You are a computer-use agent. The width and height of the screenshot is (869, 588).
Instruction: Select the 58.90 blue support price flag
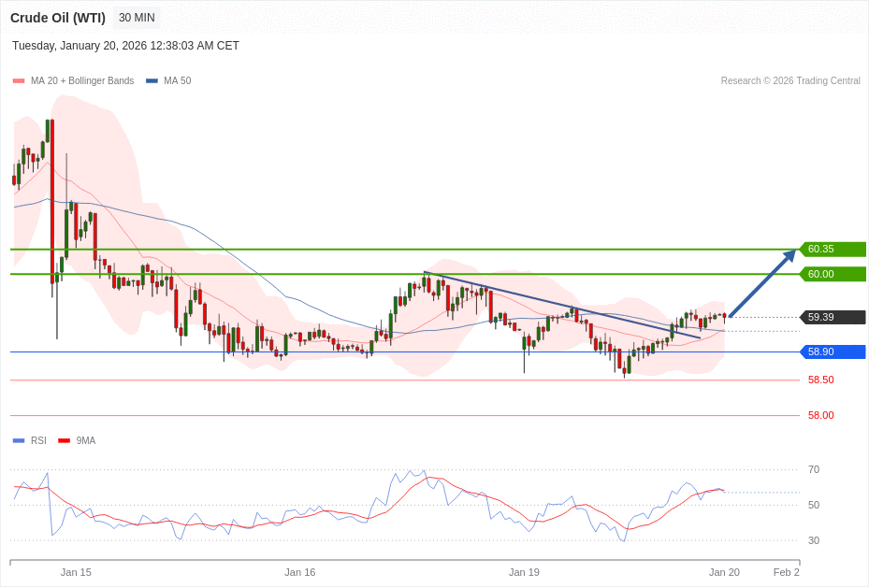(x=832, y=351)
